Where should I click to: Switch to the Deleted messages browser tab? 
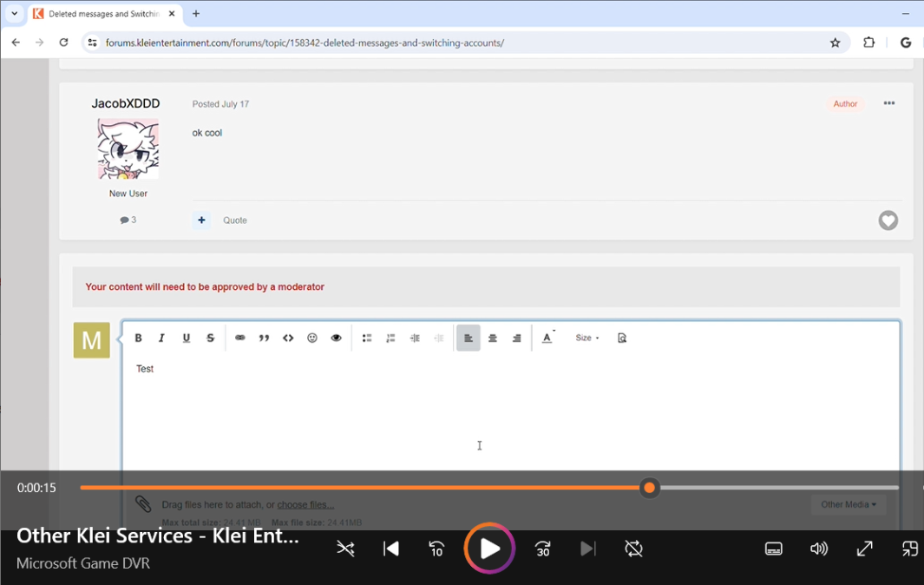pos(103,14)
